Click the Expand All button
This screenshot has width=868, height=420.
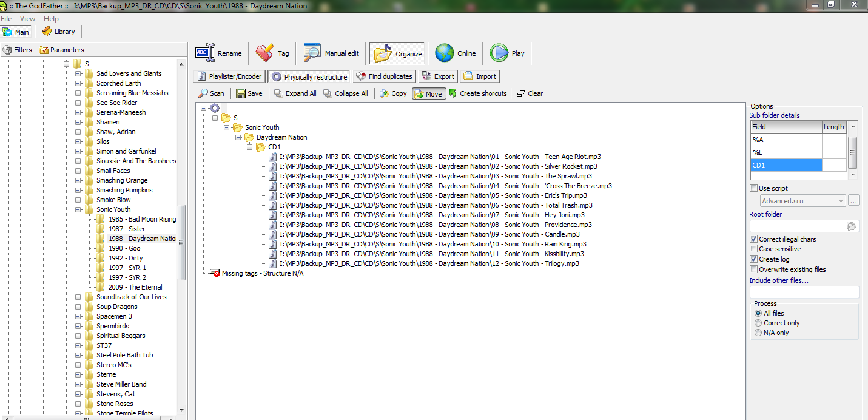pyautogui.click(x=295, y=93)
